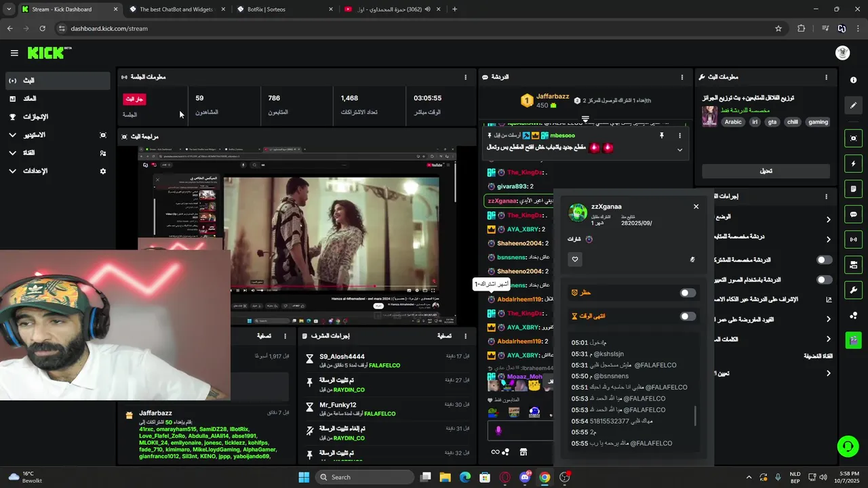
Task: Click FALAFELCO link in S9_Alosh4444 moderation entry
Action: pyautogui.click(x=384, y=365)
